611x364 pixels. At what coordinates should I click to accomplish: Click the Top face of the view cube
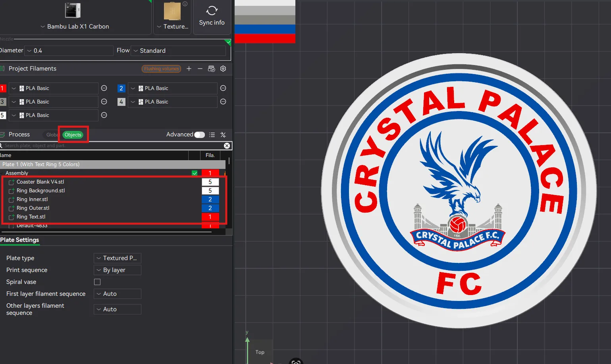(260, 352)
